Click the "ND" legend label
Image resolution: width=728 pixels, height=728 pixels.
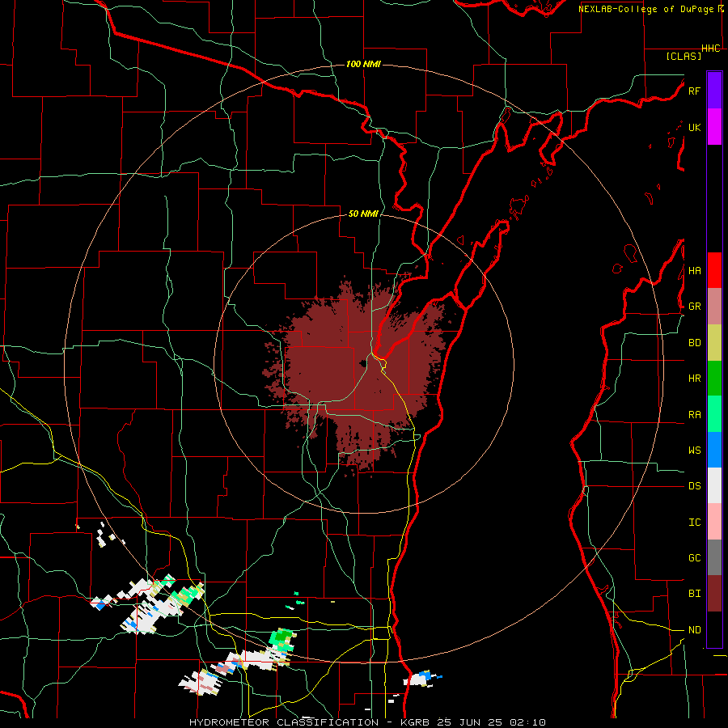[695, 630]
